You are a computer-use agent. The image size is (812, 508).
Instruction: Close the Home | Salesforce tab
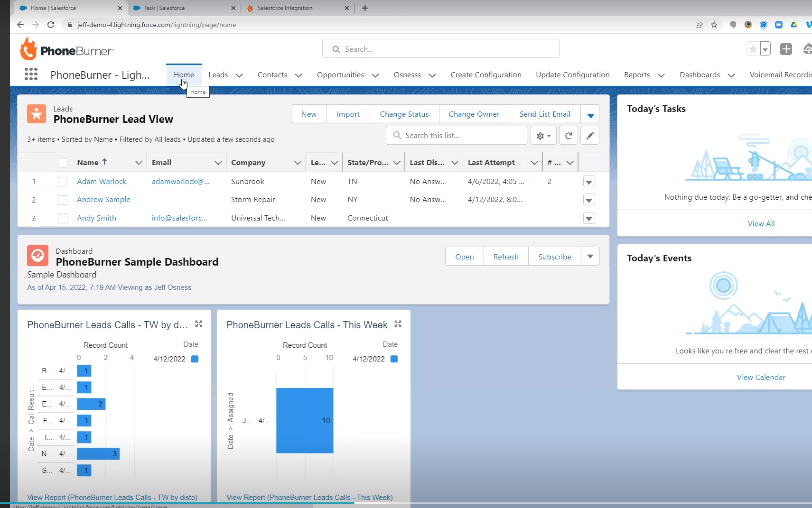(120, 8)
